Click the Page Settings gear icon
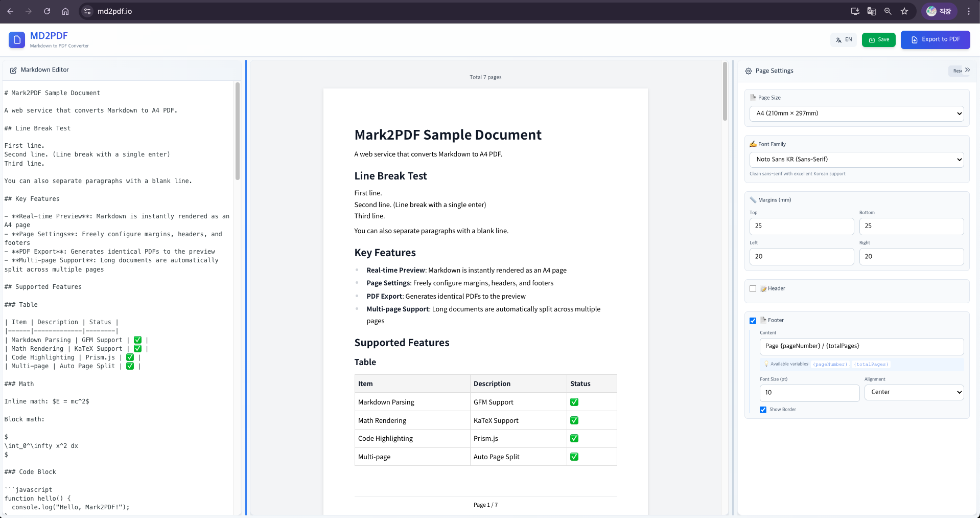980x518 pixels. tap(749, 71)
